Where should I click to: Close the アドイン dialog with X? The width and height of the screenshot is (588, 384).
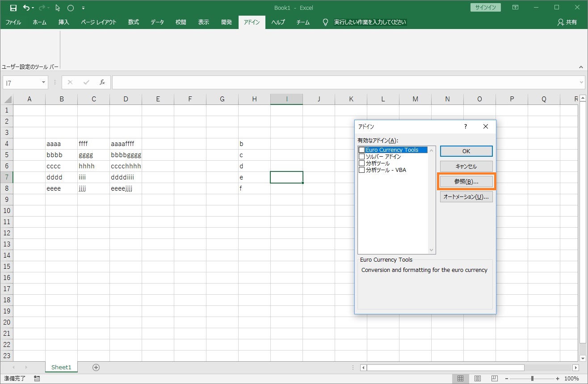pos(486,126)
